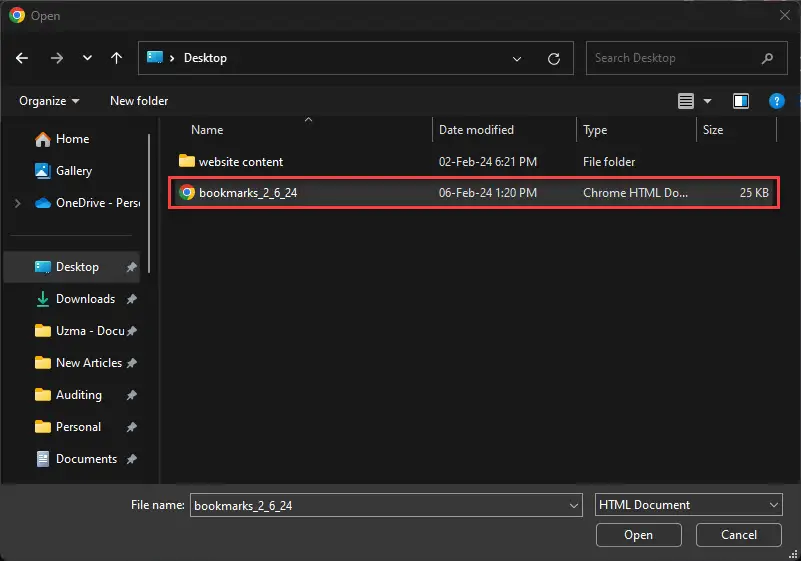This screenshot has width=801, height=561.
Task: Click the pin icon next to Auditing
Action: click(132, 395)
